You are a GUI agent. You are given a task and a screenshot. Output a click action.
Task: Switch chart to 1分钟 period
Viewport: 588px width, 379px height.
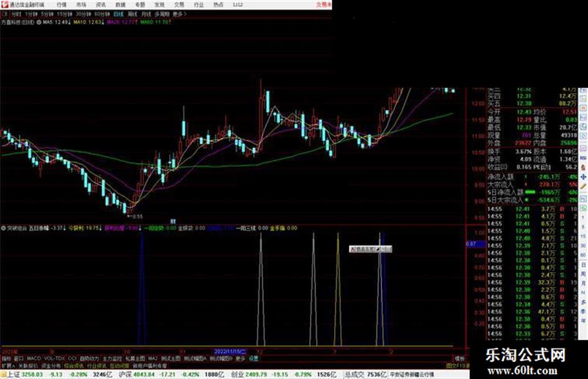click(x=31, y=14)
